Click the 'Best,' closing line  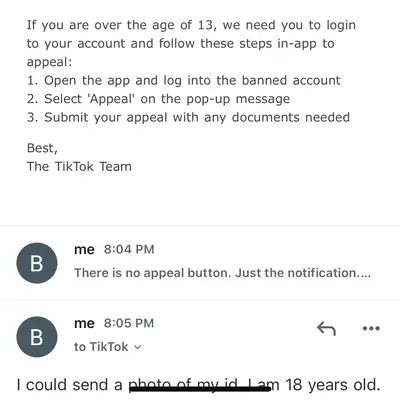(x=42, y=148)
